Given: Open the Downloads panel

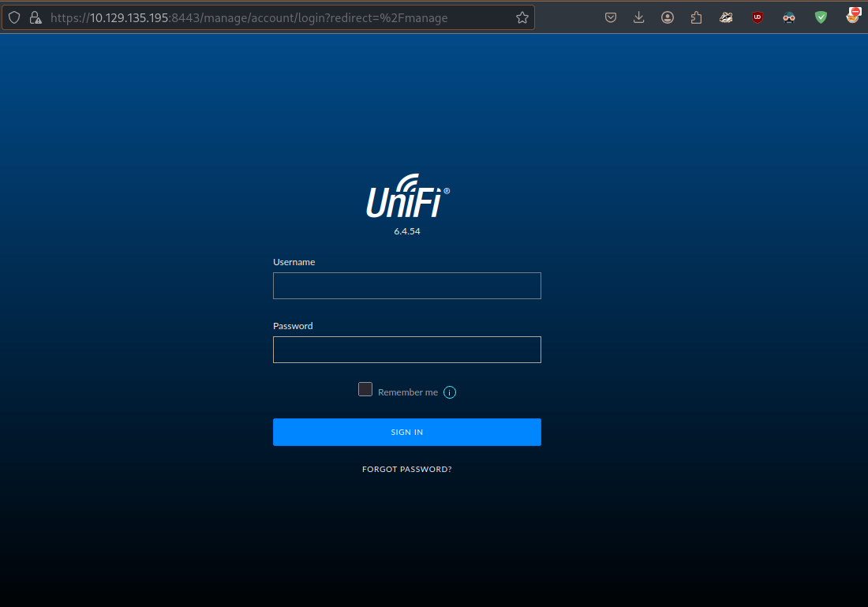Looking at the screenshot, I should coord(639,17).
